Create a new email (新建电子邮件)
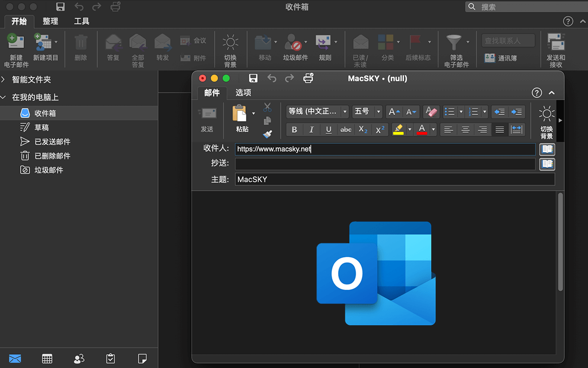The height and width of the screenshot is (368, 588). (x=16, y=51)
